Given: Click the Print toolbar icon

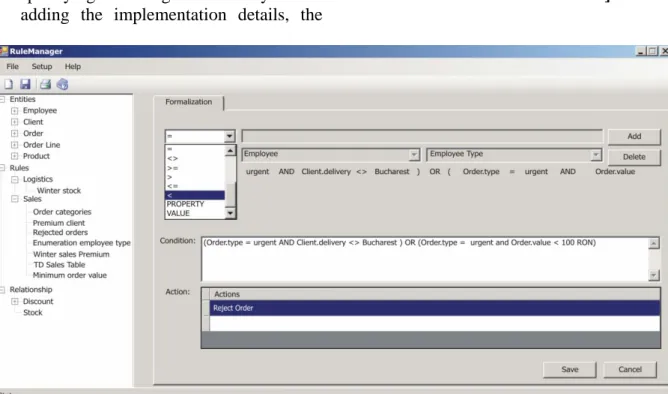Looking at the screenshot, I should pos(45,84).
